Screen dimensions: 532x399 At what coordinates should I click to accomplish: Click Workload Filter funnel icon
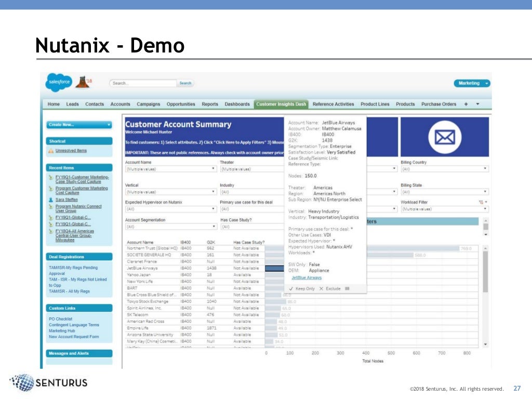[x=481, y=202]
